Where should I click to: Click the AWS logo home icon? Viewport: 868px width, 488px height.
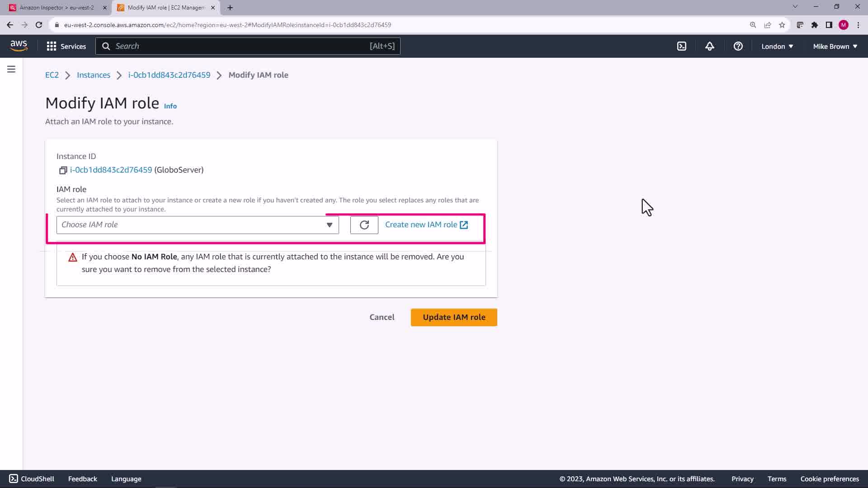[19, 46]
